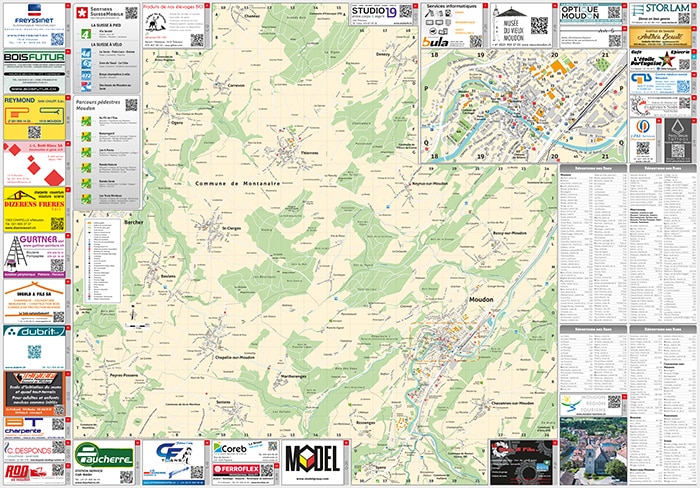Click the BOISFUTUR banner title
This screenshot has width=700, height=488.
(34, 57)
